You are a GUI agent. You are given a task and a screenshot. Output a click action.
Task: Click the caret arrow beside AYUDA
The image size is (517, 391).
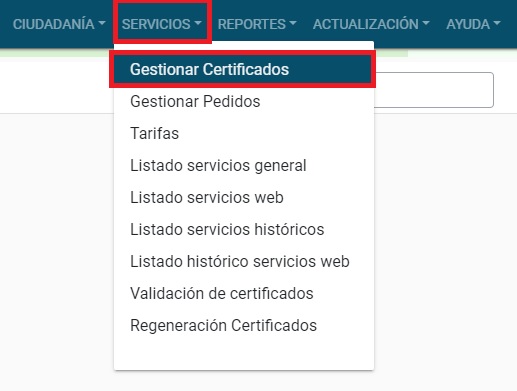pos(497,23)
